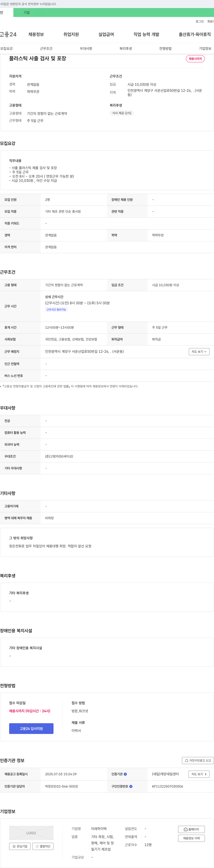Click the 근무시간 협의가능 tag
Screen dimensions: 214x868
tap(56, 309)
